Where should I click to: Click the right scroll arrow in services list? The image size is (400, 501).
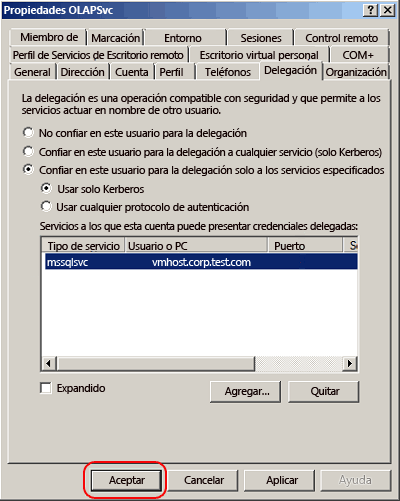click(350, 363)
